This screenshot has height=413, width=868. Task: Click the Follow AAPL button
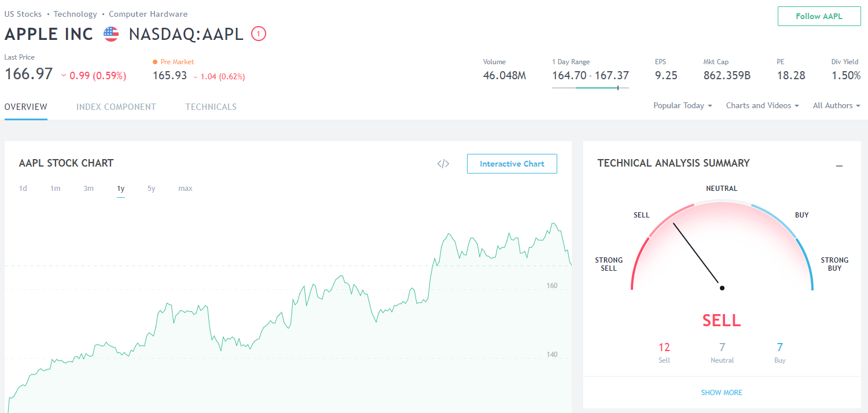(819, 16)
